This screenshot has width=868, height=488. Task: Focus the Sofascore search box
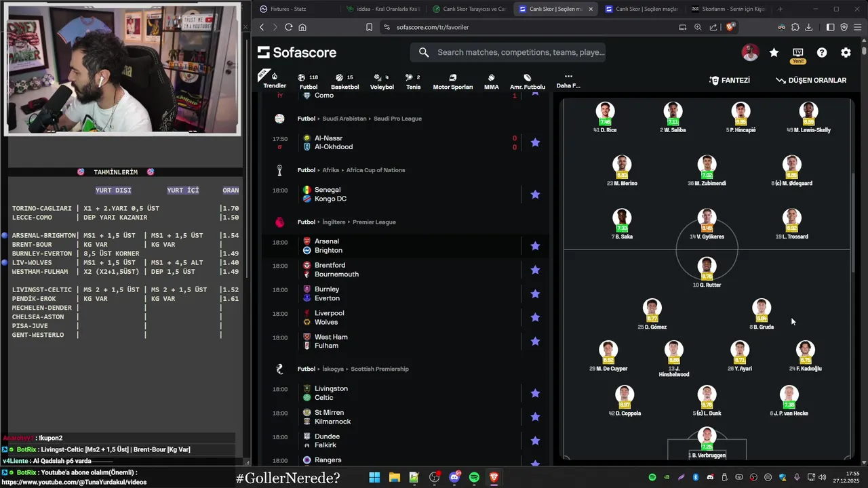[x=508, y=52]
